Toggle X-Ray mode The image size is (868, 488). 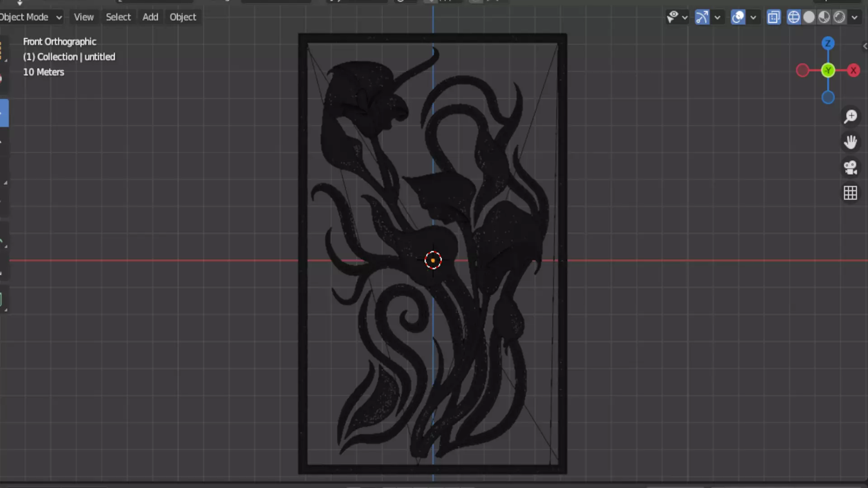click(x=774, y=17)
